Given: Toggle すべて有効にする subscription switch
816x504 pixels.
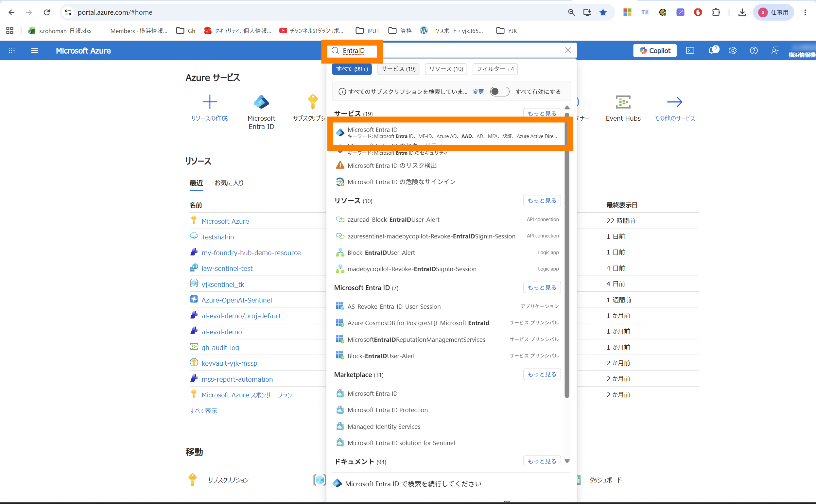Looking at the screenshot, I should (499, 92).
